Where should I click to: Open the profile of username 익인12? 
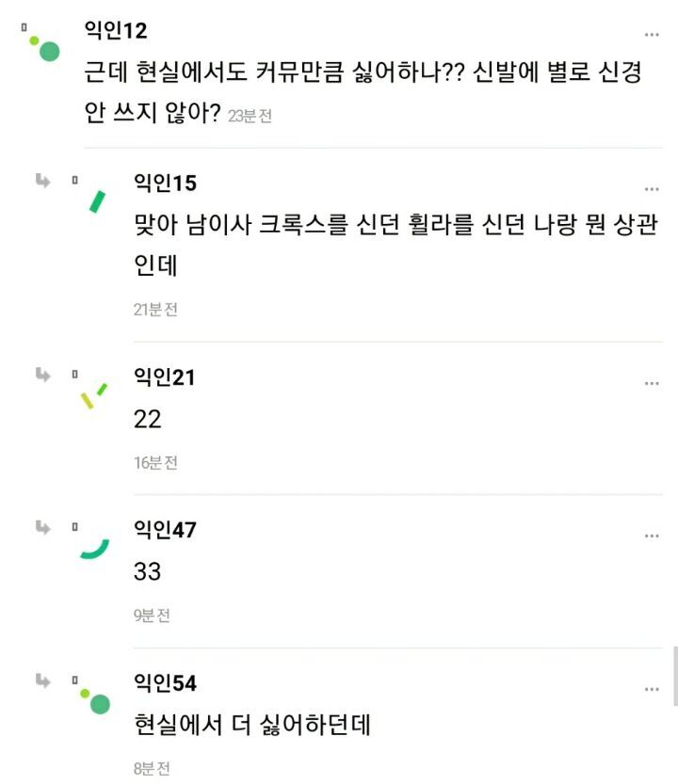coord(116,31)
